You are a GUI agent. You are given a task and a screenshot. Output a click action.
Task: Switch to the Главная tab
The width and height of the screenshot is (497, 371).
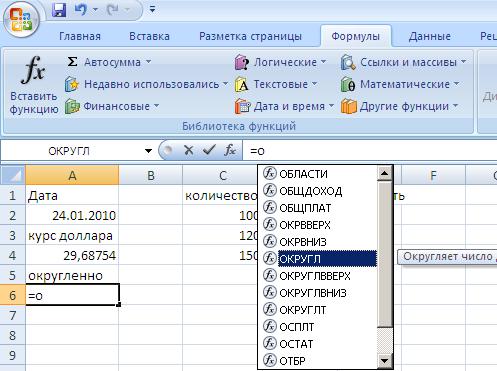[x=80, y=36]
